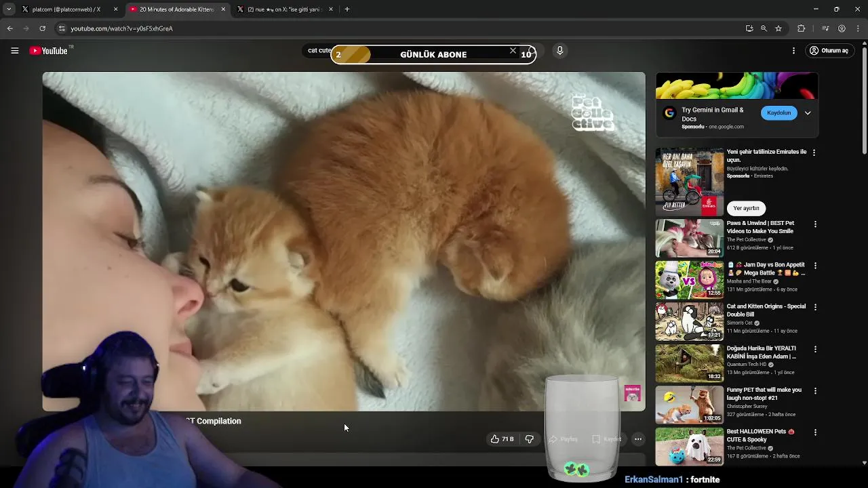Open YouTube settings three-dot menu in header

pyautogui.click(x=793, y=51)
